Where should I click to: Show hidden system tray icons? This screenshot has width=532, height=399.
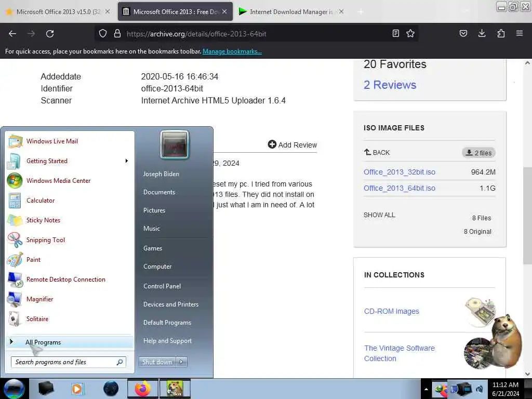(426, 389)
